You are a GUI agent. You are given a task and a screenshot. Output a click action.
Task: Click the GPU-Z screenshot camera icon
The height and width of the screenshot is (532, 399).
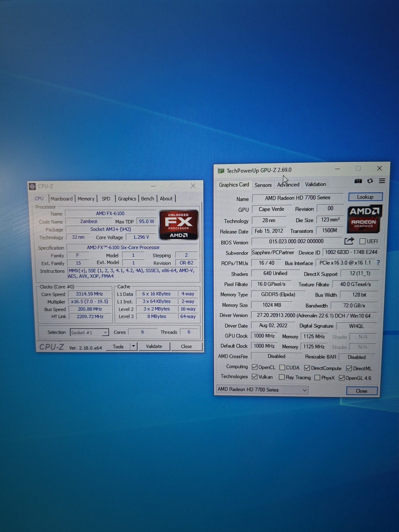pyautogui.click(x=358, y=181)
